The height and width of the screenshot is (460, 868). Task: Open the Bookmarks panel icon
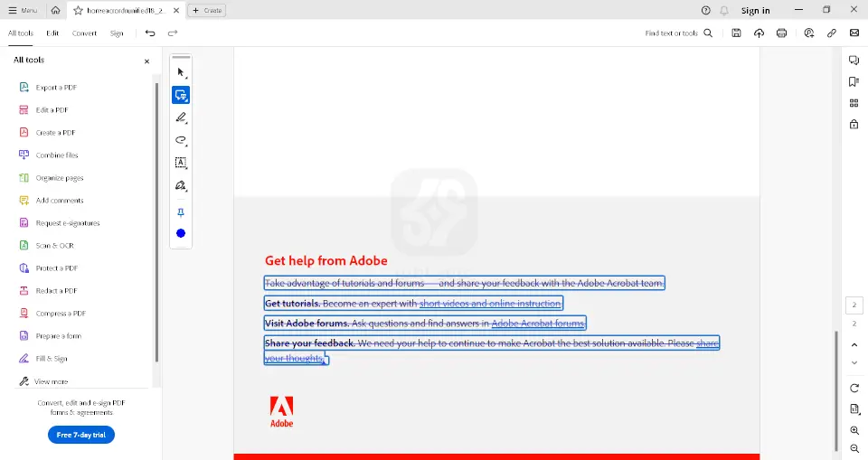(854, 81)
